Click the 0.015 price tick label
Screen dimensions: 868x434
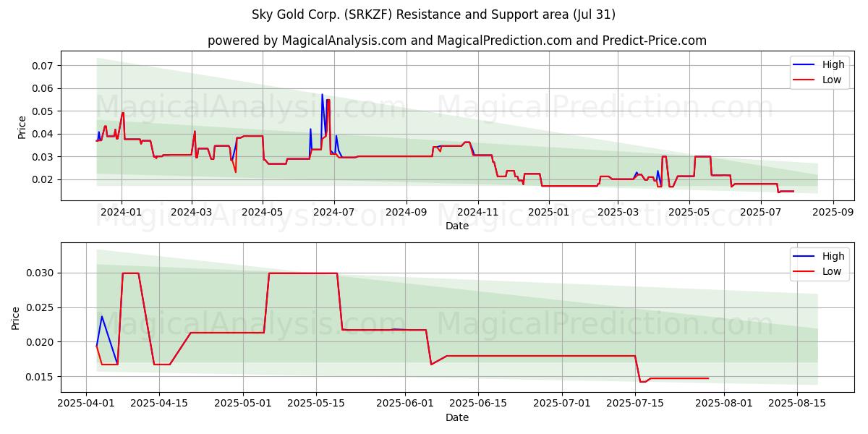point(41,377)
